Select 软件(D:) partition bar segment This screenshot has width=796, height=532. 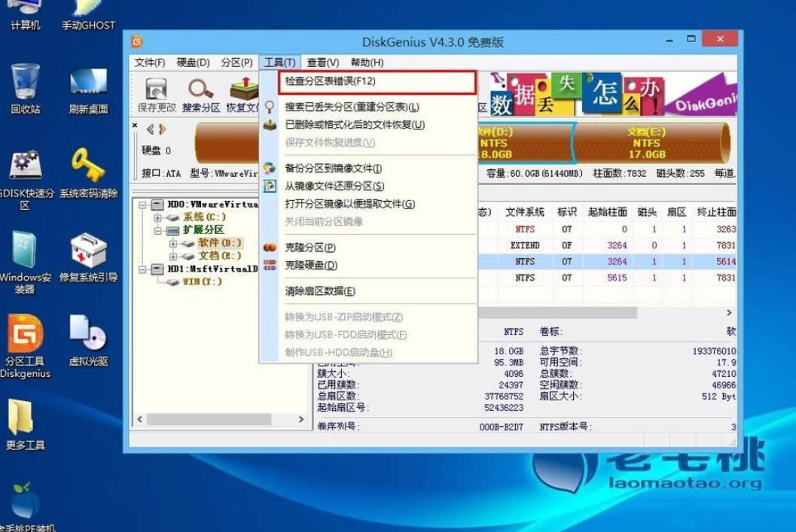[526, 142]
